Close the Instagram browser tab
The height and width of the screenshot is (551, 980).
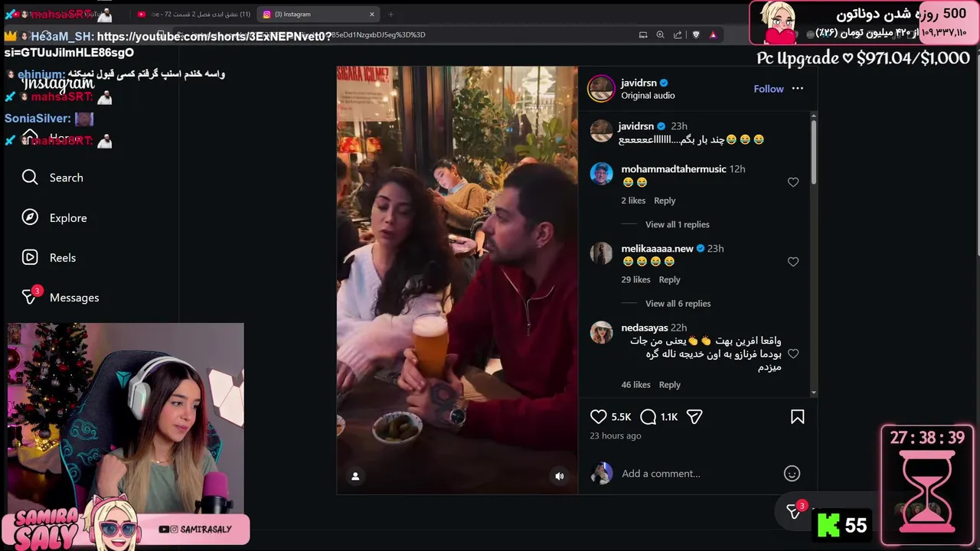click(372, 14)
